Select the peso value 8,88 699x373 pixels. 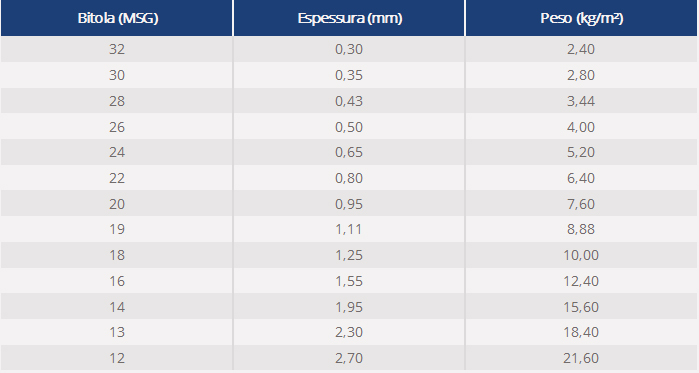581,230
